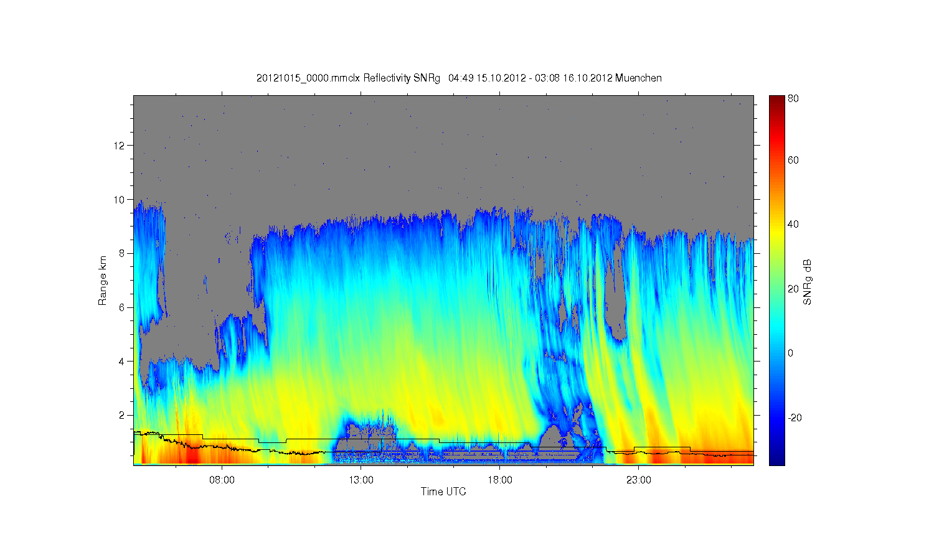The image size is (934, 560).
Task: Click the 'SNRg dB' colorbar label
Action: pos(808,282)
